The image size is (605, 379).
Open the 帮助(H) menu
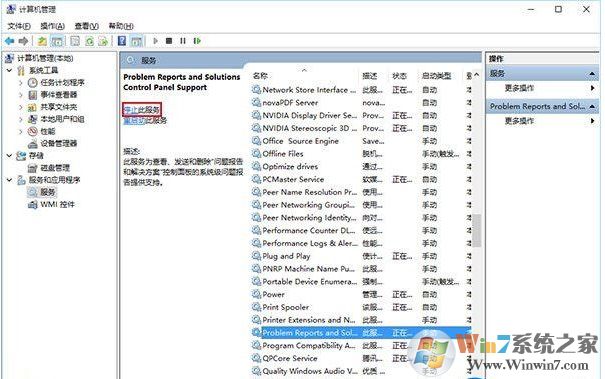121,26
